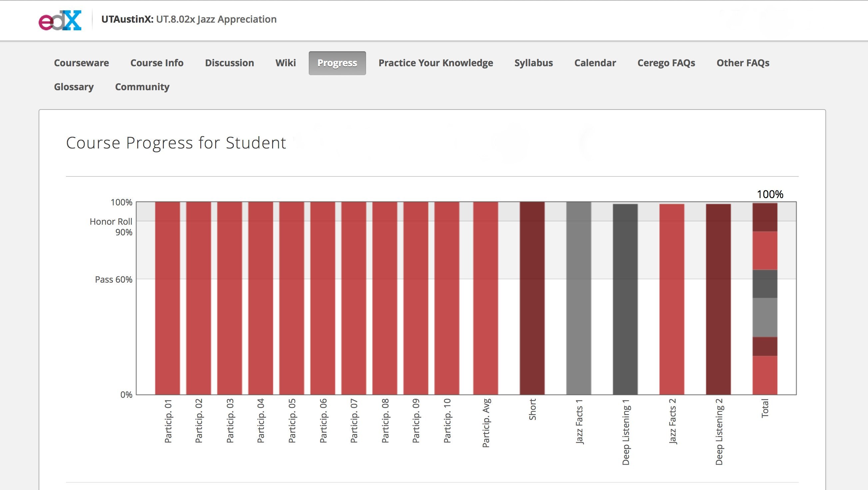The image size is (868, 490).
Task: Open Practice Your Knowledge page
Action: pos(436,63)
